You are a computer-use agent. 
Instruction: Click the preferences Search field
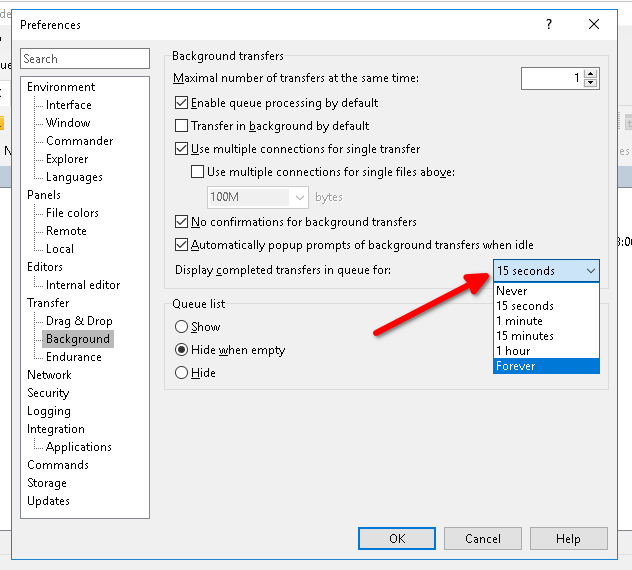(x=85, y=59)
